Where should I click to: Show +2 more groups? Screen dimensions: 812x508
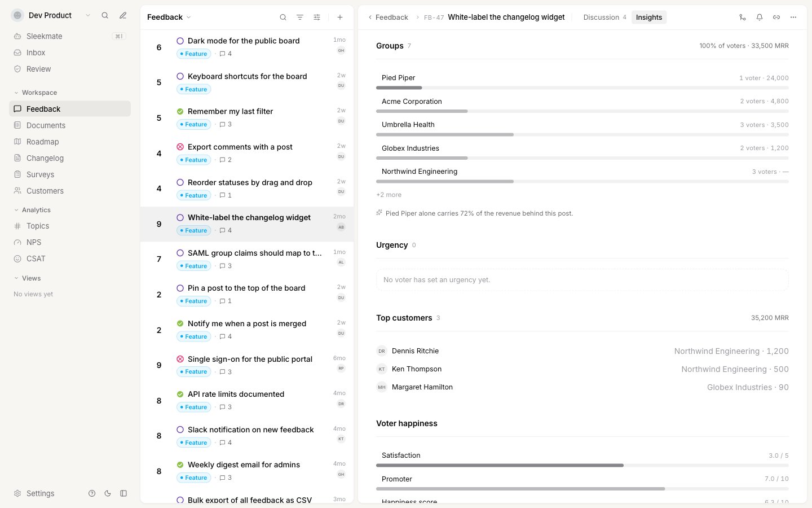point(389,195)
